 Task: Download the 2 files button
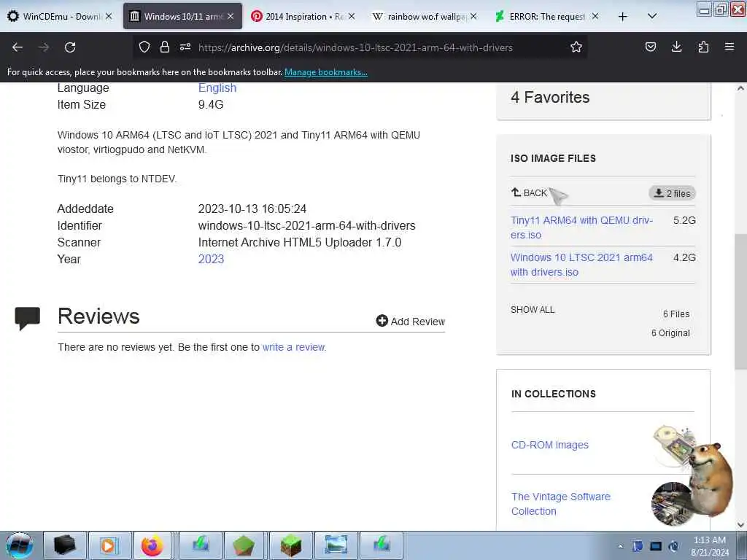[672, 193]
